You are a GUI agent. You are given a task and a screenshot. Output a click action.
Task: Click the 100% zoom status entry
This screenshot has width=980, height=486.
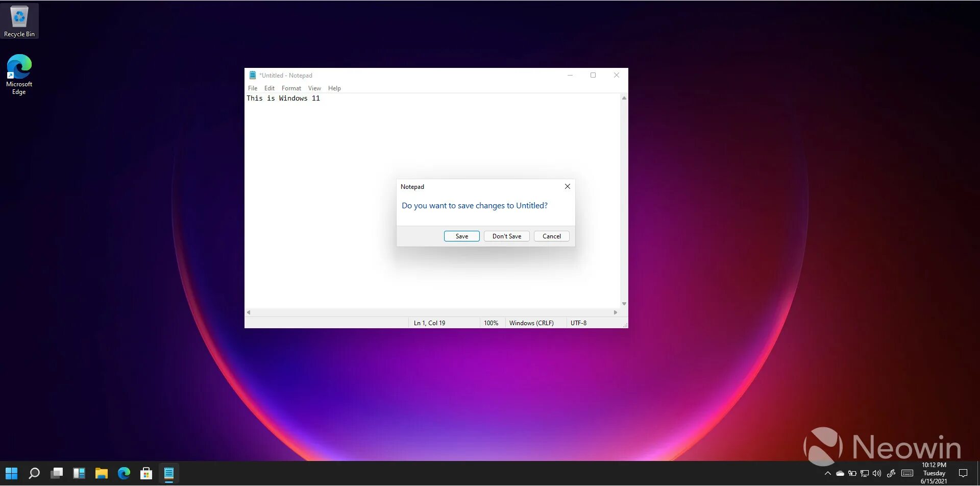coord(491,323)
